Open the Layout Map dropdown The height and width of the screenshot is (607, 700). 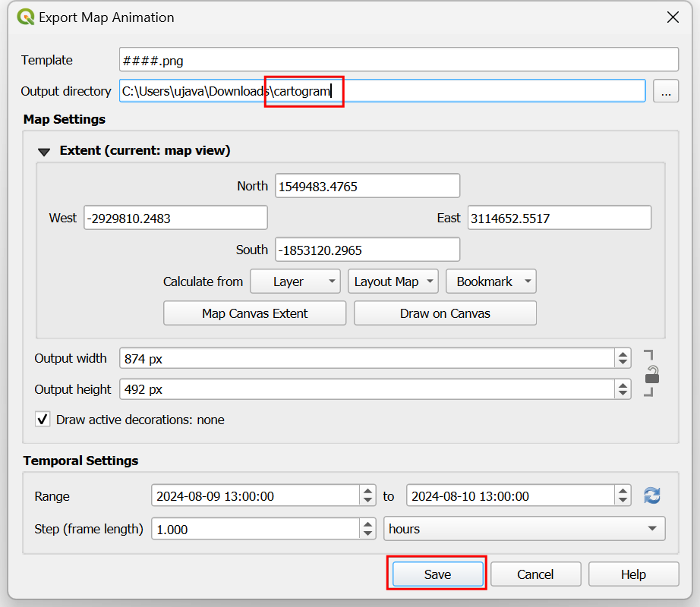tap(393, 281)
